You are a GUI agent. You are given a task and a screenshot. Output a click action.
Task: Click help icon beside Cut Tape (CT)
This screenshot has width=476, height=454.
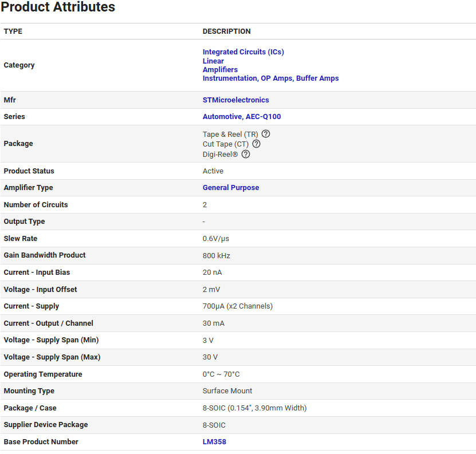point(256,144)
